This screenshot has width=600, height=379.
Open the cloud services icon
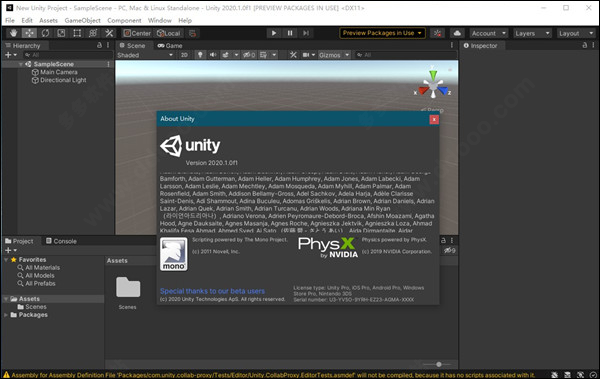point(457,33)
